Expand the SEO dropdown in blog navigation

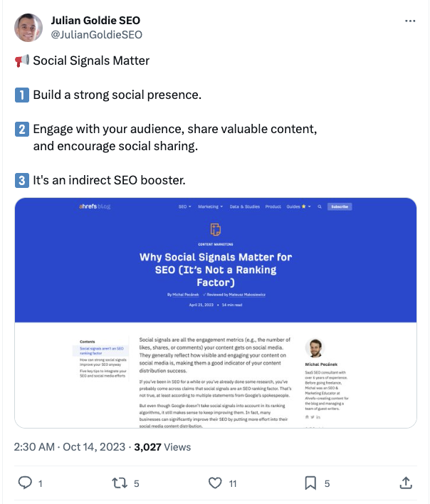tap(184, 206)
